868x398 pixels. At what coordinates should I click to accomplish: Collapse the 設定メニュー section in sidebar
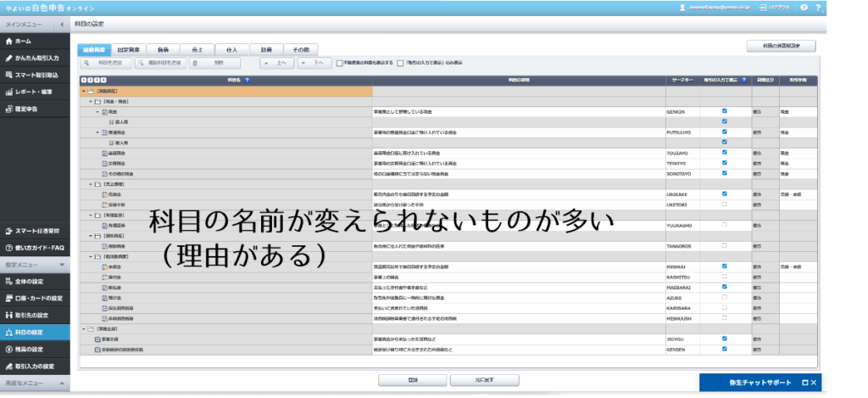pos(62,265)
